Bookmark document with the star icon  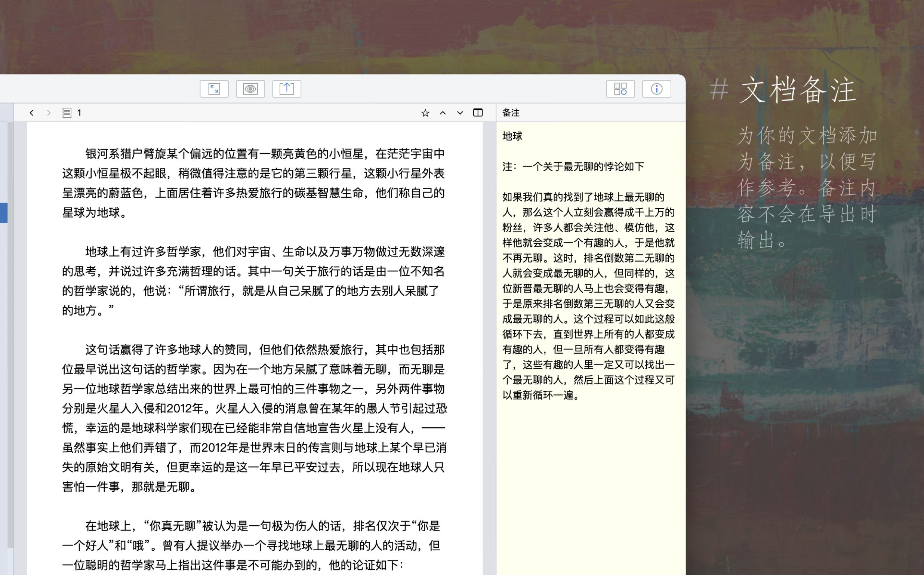click(x=425, y=113)
